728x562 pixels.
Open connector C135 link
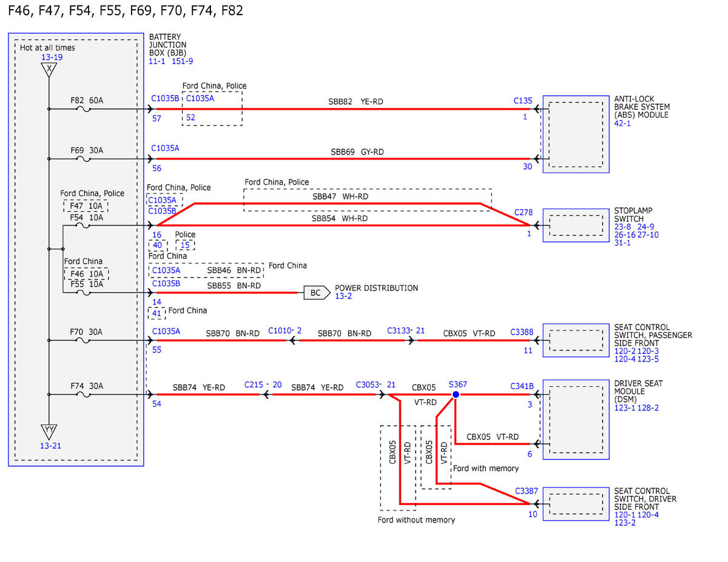coord(523,101)
